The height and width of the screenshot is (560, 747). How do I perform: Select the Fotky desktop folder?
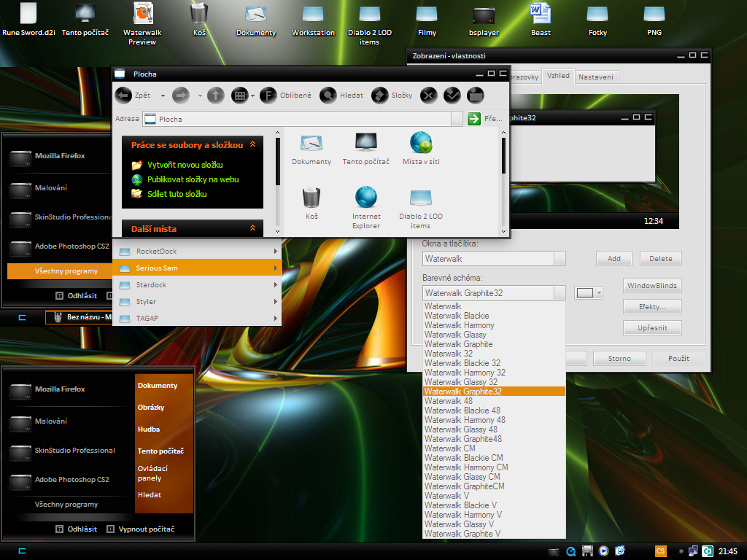coord(597,20)
